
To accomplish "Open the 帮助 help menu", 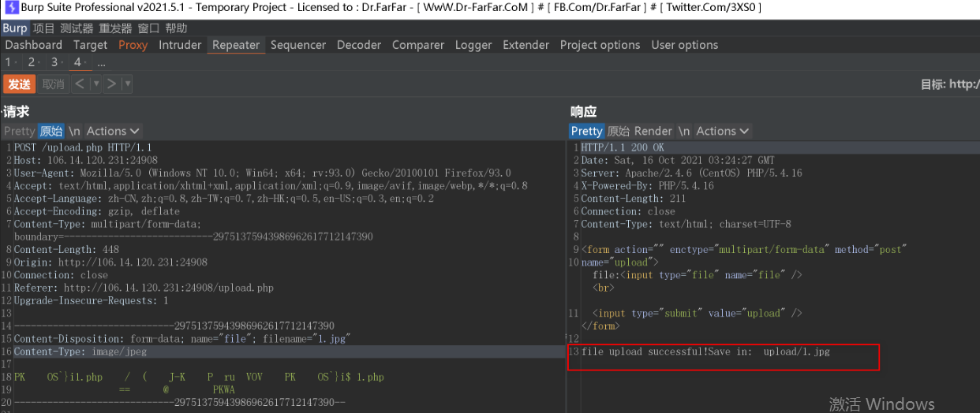I will (x=176, y=28).
